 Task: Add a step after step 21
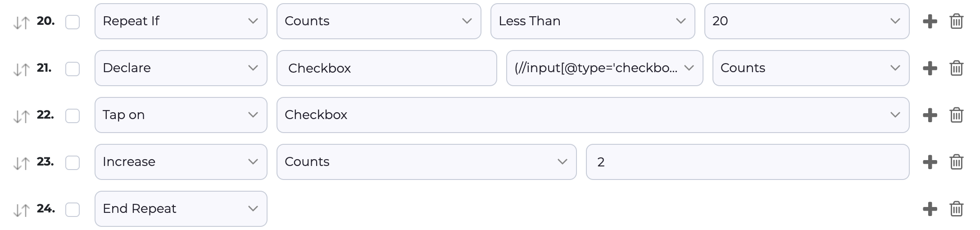tap(930, 68)
